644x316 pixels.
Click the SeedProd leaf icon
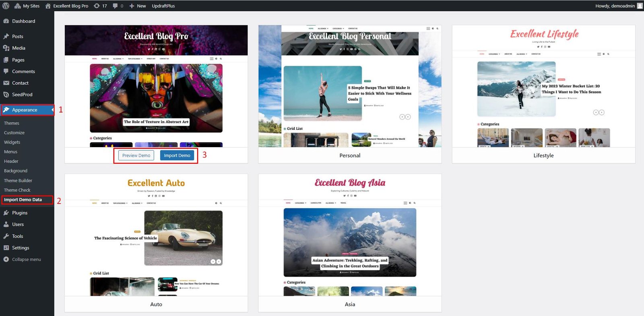point(6,95)
